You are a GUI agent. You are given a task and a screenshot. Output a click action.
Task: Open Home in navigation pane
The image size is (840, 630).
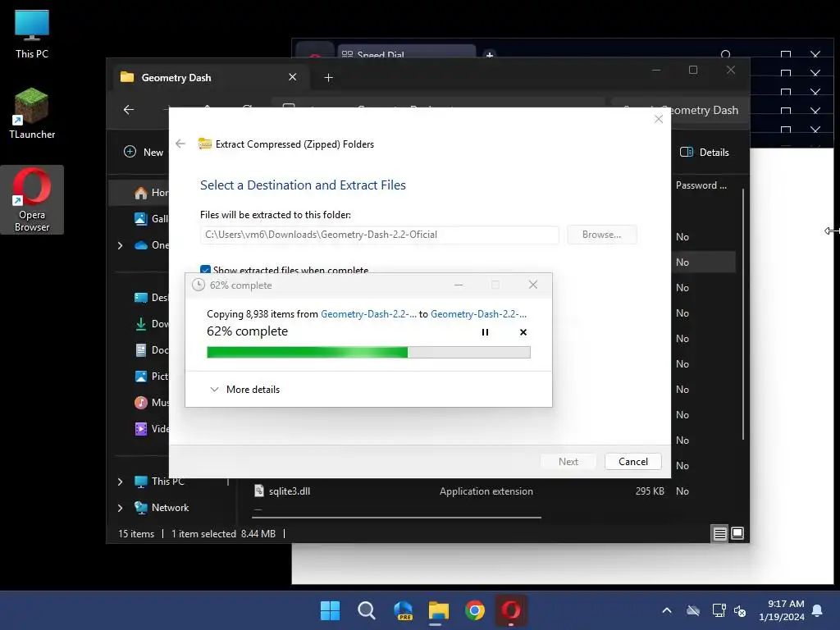pos(152,192)
